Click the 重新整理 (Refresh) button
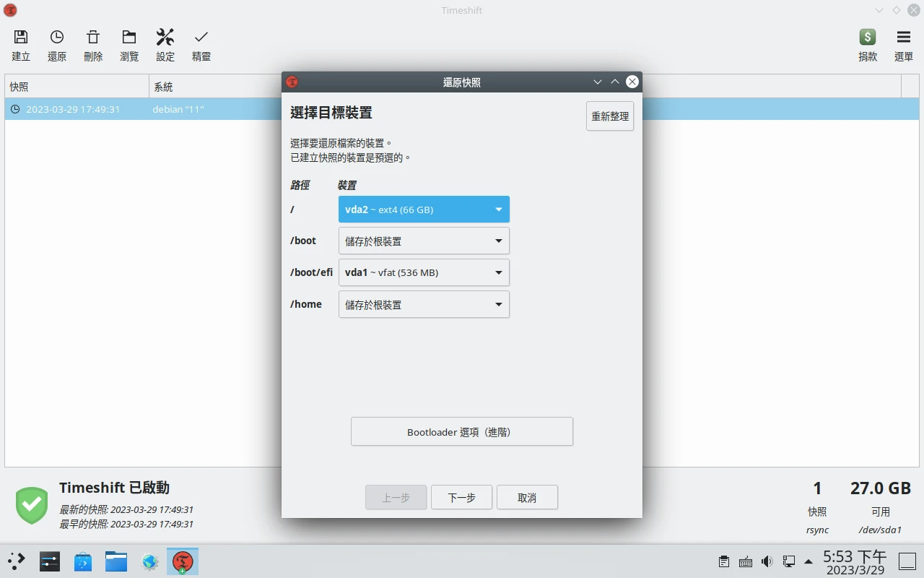The width and height of the screenshot is (924, 578). click(x=610, y=116)
